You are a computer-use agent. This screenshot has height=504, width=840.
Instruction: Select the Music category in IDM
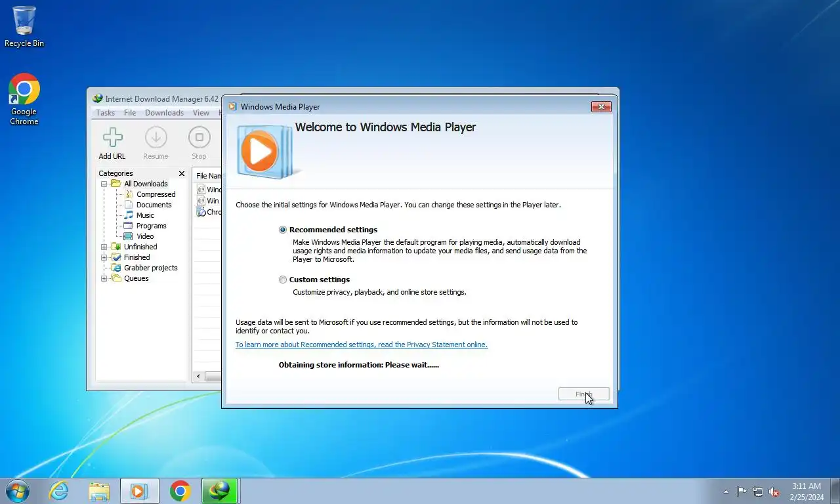pyautogui.click(x=145, y=215)
